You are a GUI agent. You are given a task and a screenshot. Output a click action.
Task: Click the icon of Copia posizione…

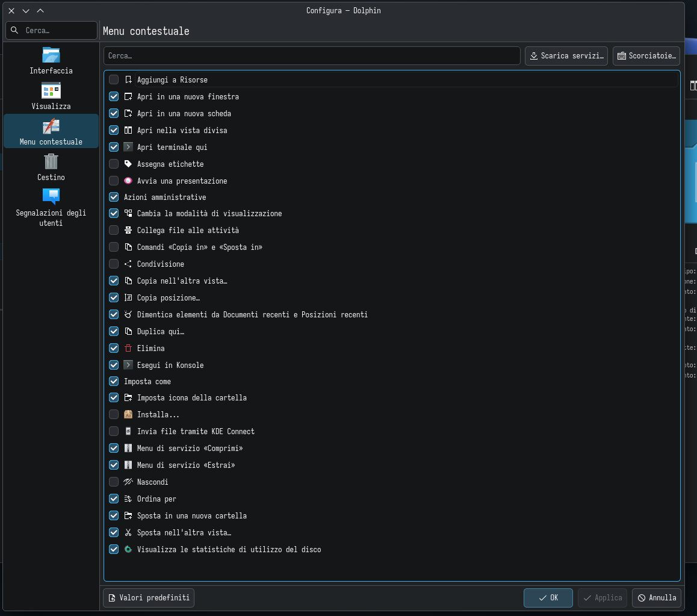click(128, 298)
